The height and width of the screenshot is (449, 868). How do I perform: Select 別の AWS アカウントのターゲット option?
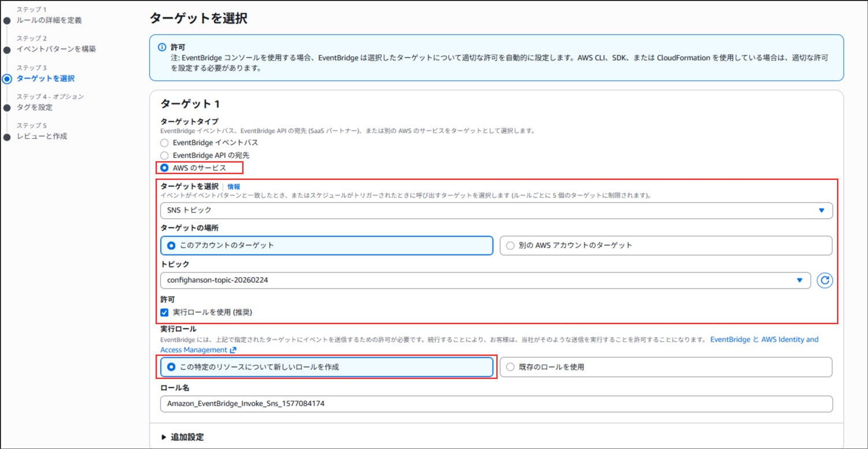tap(510, 245)
